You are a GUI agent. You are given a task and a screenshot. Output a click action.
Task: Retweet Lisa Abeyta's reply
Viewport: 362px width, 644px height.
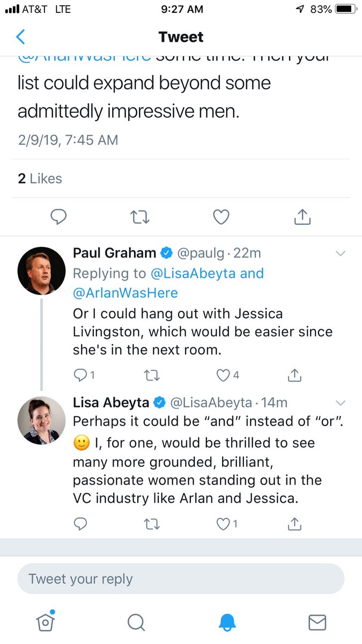coord(152,523)
